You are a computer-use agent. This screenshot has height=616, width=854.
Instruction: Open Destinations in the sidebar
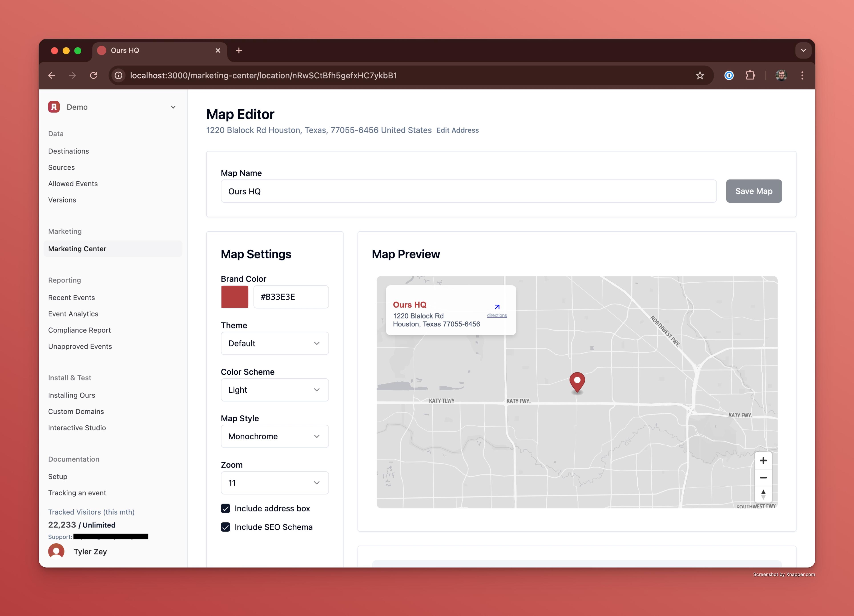tap(68, 151)
